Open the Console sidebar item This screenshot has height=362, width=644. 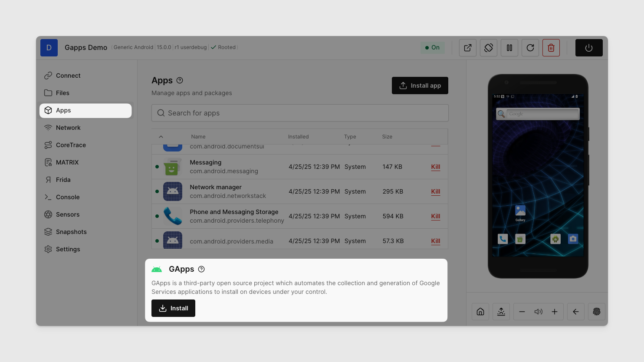click(x=85, y=197)
